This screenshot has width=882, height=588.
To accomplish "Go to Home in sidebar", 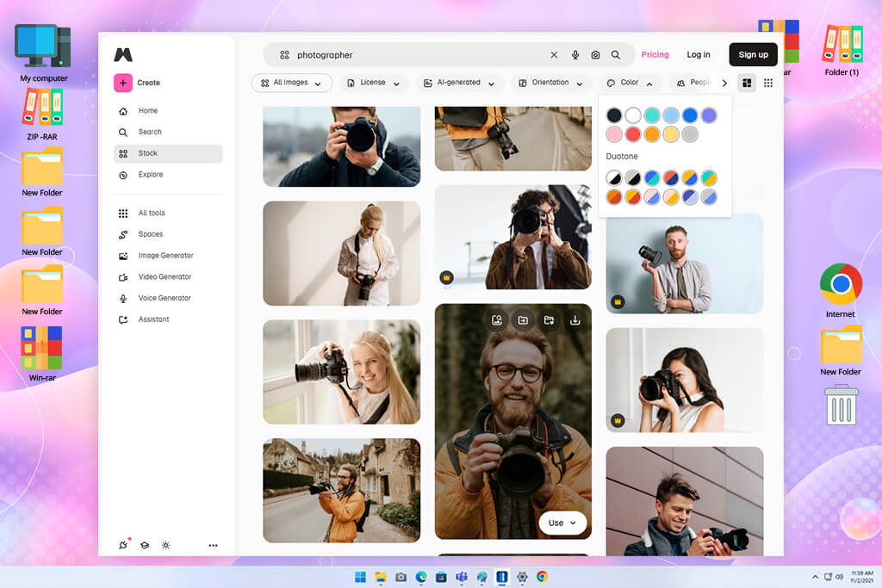I will tap(168, 111).
